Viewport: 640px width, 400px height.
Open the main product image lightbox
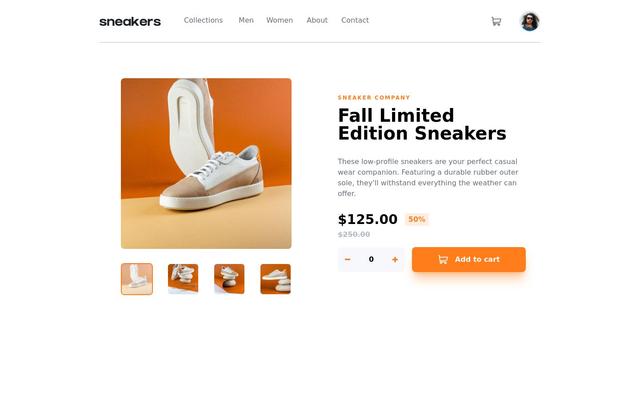point(206,164)
